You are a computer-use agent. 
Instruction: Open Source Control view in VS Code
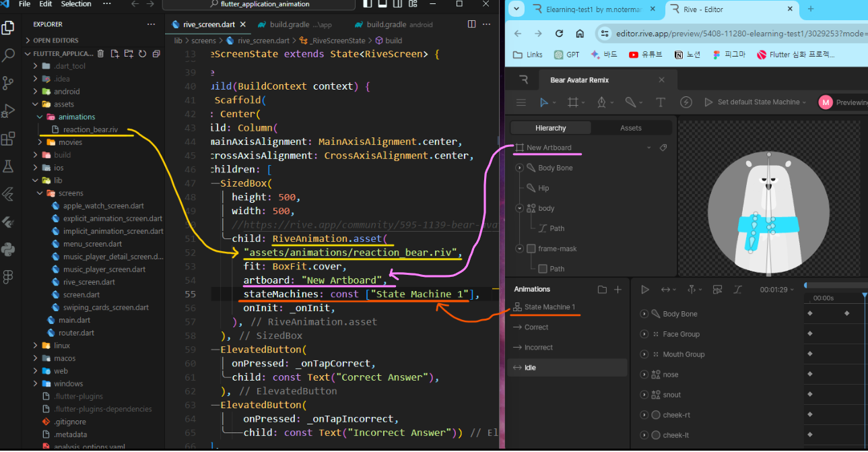(x=8, y=83)
